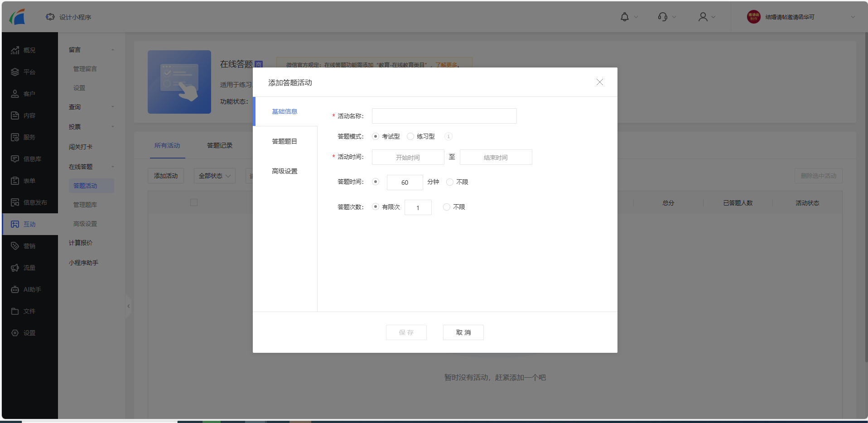Open the 全部状态 status filter dropdown
This screenshot has height=423, width=868.
(214, 176)
